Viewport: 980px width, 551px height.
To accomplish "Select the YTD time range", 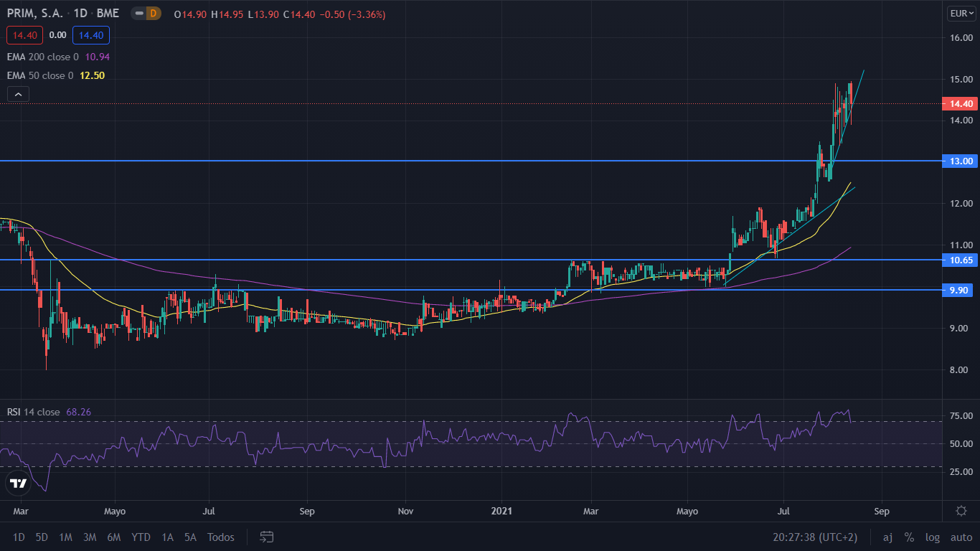I will [x=141, y=537].
